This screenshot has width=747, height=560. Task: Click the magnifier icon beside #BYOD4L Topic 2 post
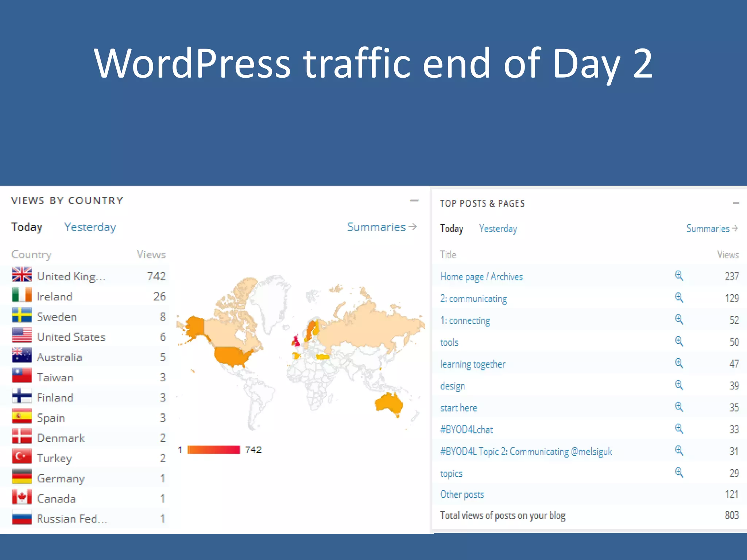click(x=679, y=451)
